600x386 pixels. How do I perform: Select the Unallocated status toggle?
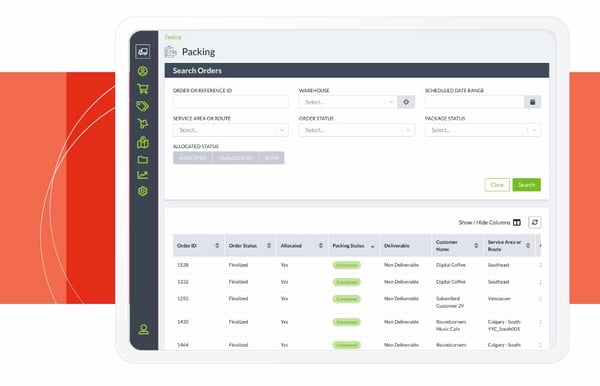(x=235, y=158)
